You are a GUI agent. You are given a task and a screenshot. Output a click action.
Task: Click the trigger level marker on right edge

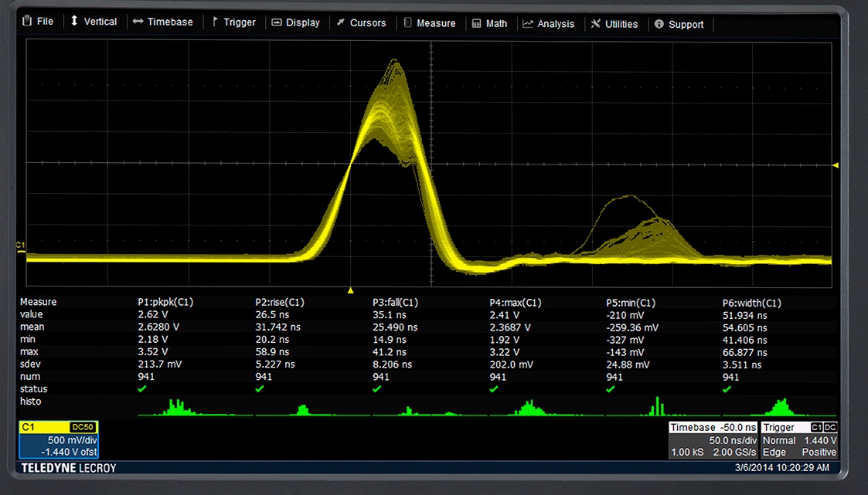pyautogui.click(x=835, y=165)
